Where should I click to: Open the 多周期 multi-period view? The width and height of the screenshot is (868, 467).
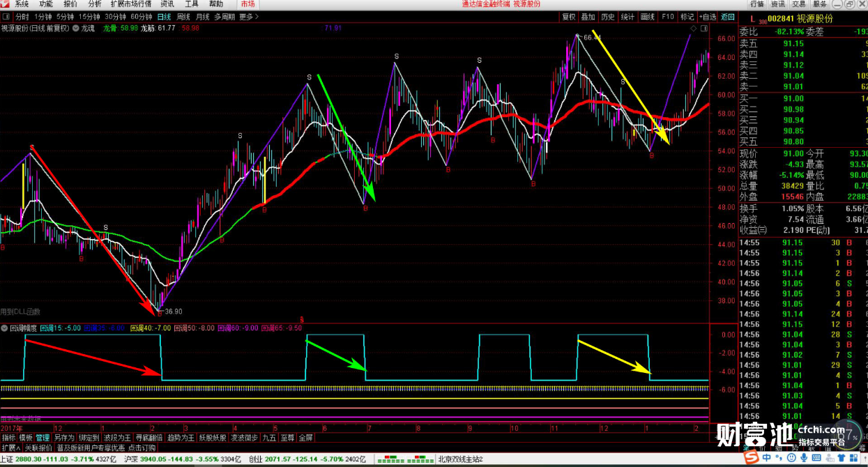pyautogui.click(x=224, y=16)
